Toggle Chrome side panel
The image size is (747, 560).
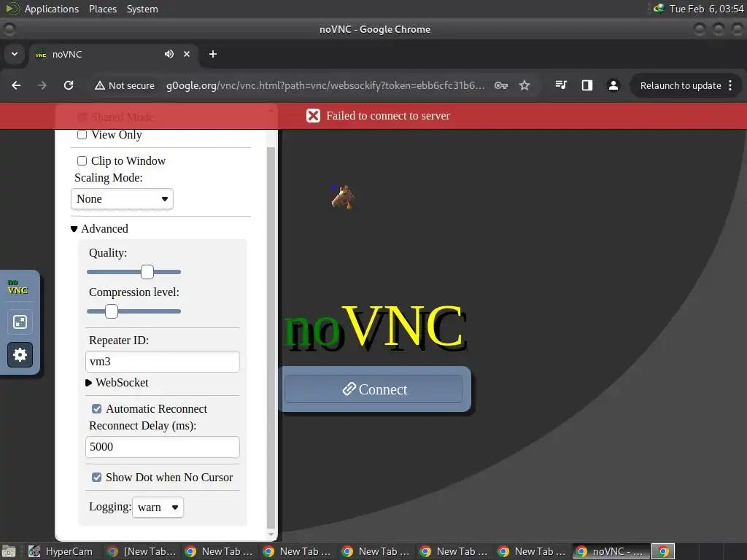point(587,85)
